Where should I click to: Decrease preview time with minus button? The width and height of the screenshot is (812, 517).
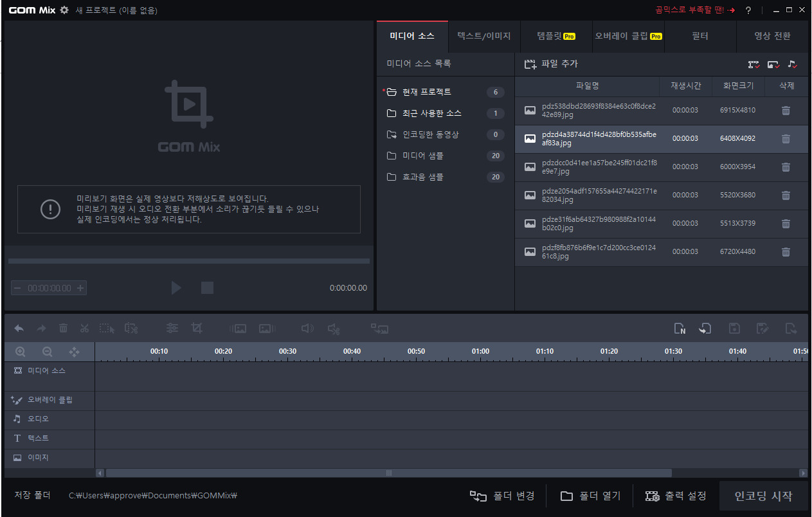coord(17,288)
